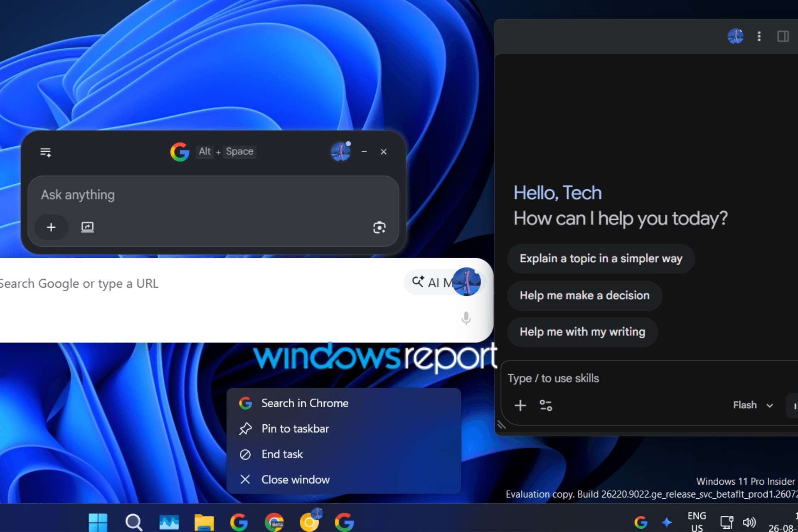Open Google Lens camera icon in Ask box
Viewport: 798px width, 532px height.
[379, 227]
